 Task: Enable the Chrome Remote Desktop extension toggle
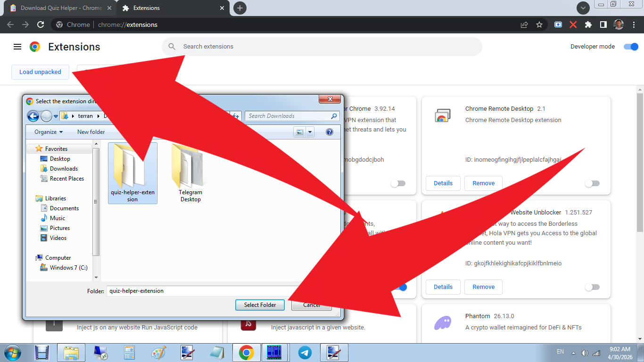(x=592, y=183)
